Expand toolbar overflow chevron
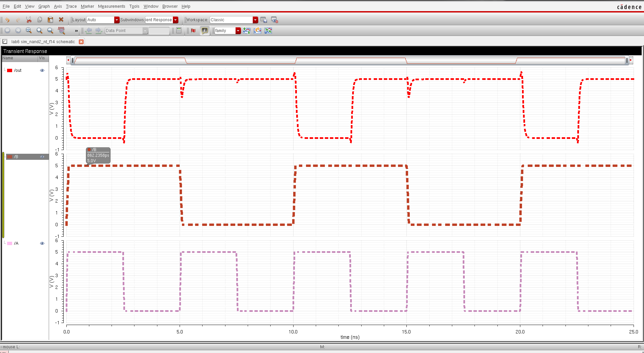 tap(76, 31)
